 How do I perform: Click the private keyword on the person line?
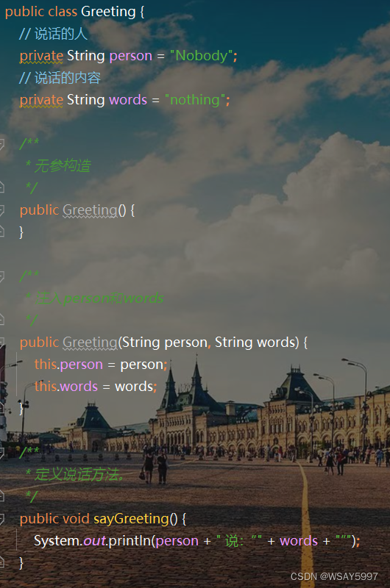(41, 57)
